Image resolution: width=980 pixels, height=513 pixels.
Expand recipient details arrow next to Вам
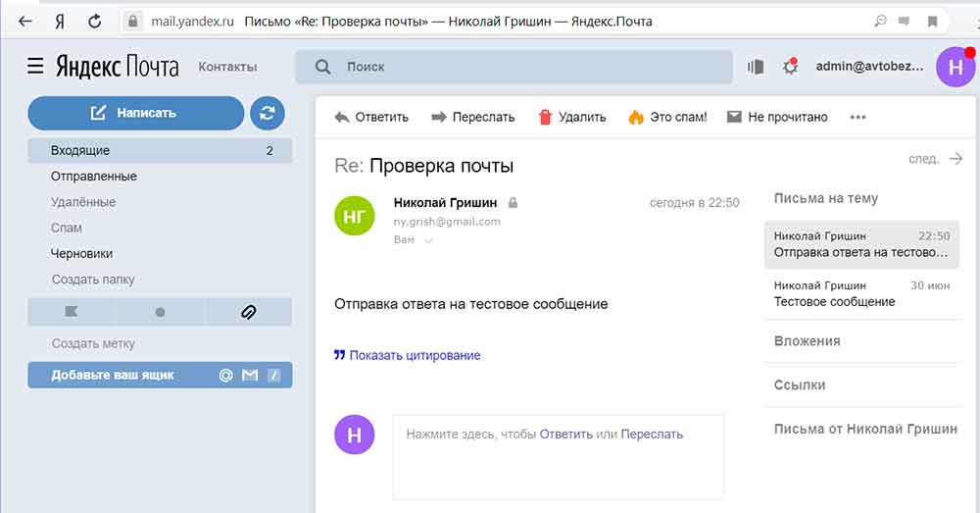(x=428, y=240)
